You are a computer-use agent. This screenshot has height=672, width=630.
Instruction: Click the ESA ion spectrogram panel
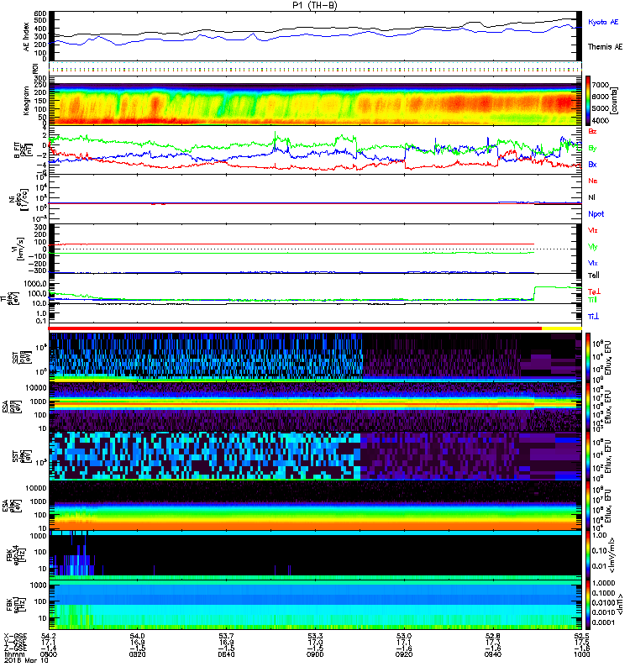(315, 407)
